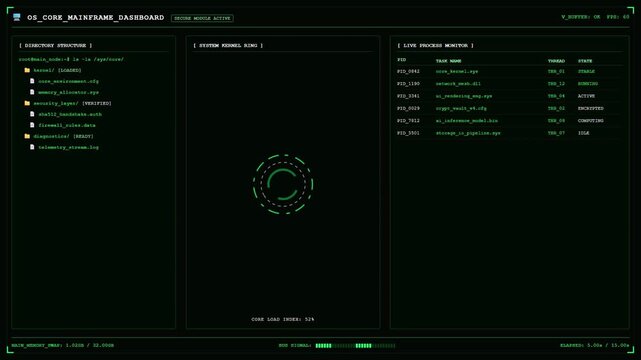
Task: Click the crypt_vault task name
Action: pos(461,108)
